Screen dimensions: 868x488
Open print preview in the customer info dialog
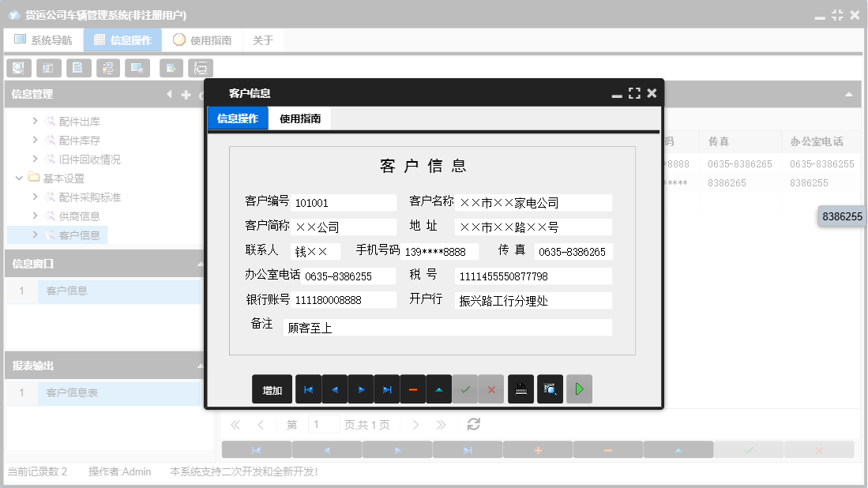coord(550,389)
